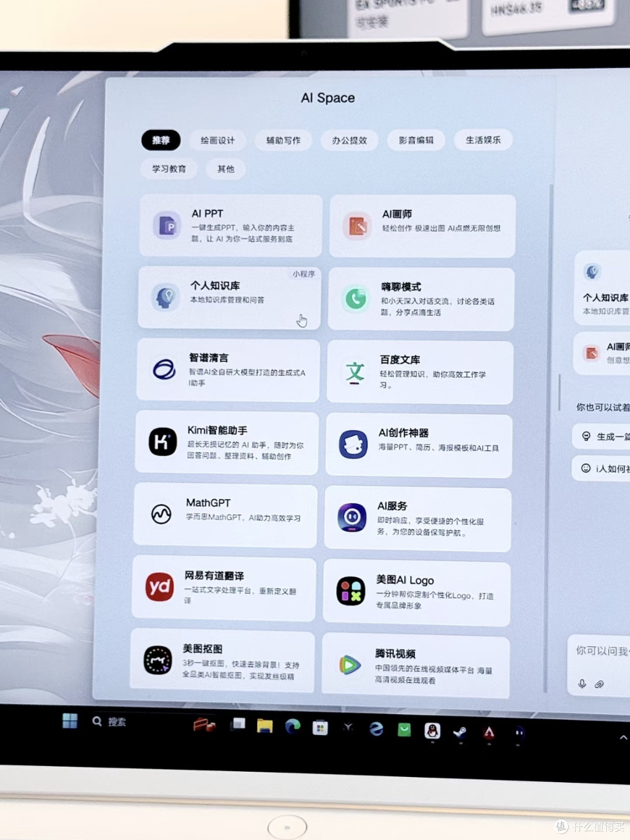This screenshot has height=840, width=630.
Task: Click the toolbox icon on taskbar
Action: 204,725
